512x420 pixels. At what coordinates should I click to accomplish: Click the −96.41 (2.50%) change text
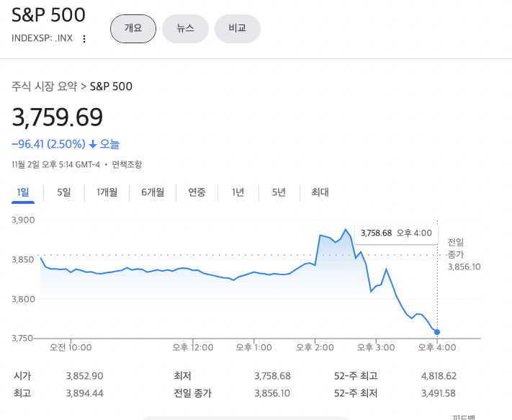(49, 144)
